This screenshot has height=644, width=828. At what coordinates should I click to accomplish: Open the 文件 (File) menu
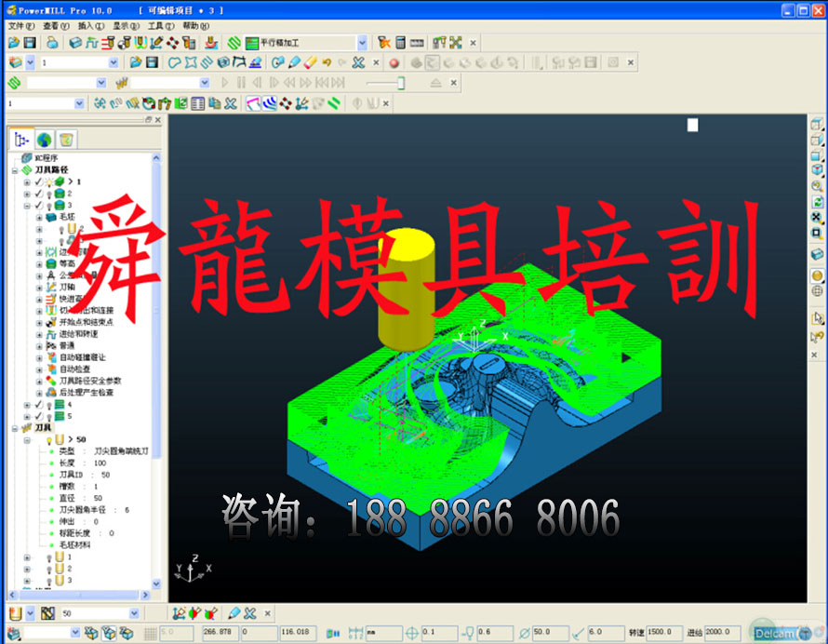pyautogui.click(x=20, y=26)
